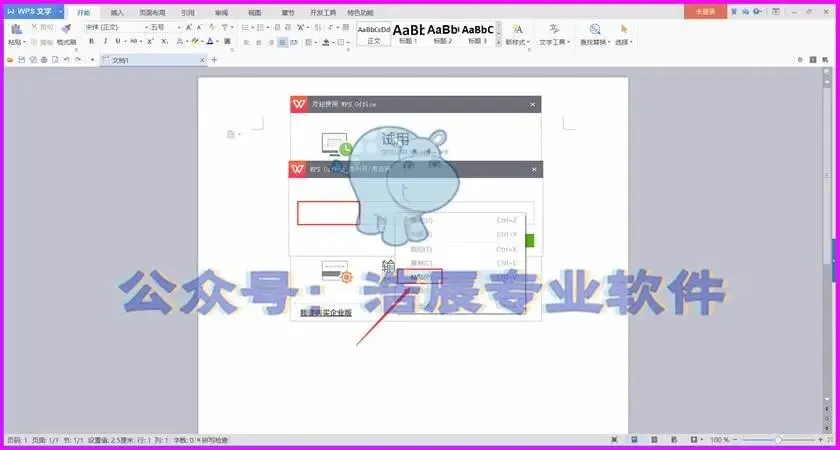This screenshot has height=450, width=840.
Task: Expand the WPS 文字 application menu arrow
Action: click(61, 11)
